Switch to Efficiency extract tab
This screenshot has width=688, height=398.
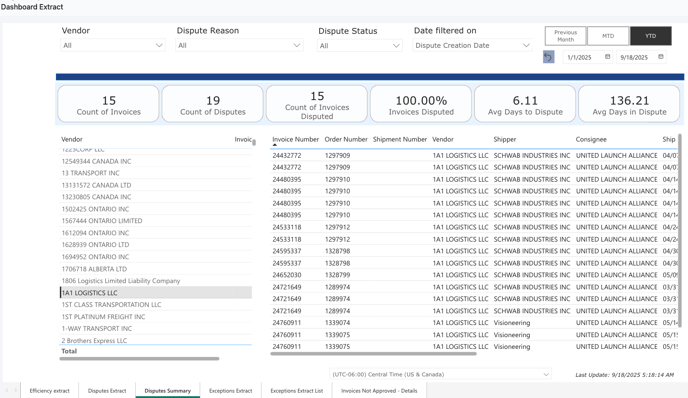(50, 391)
